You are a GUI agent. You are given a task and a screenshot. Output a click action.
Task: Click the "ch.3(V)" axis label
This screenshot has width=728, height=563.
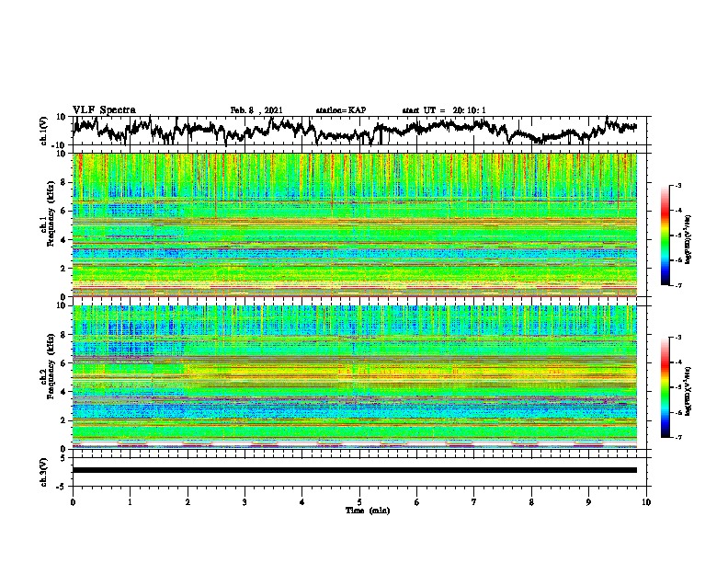click(x=43, y=472)
